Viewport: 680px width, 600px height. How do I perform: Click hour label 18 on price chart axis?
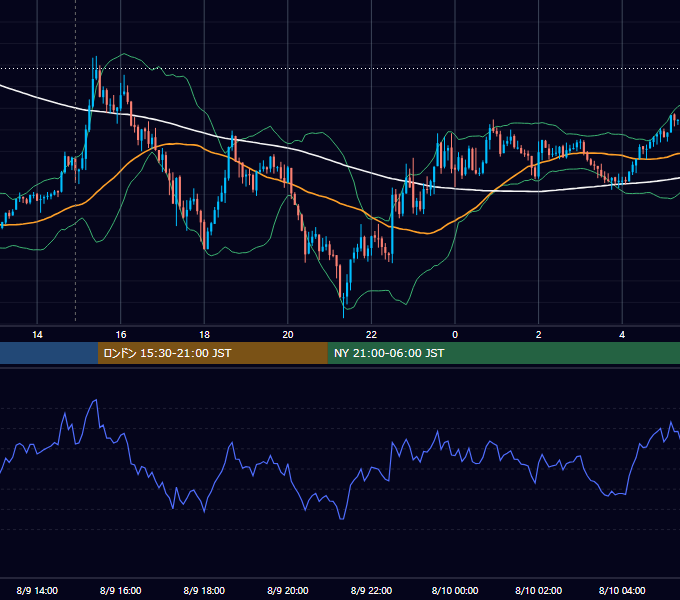coord(204,335)
